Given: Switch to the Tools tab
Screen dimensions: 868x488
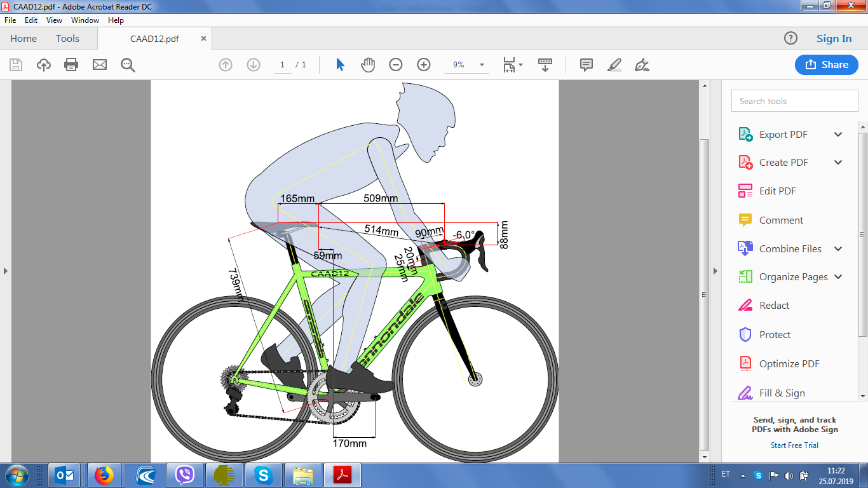Looking at the screenshot, I should pos(67,39).
